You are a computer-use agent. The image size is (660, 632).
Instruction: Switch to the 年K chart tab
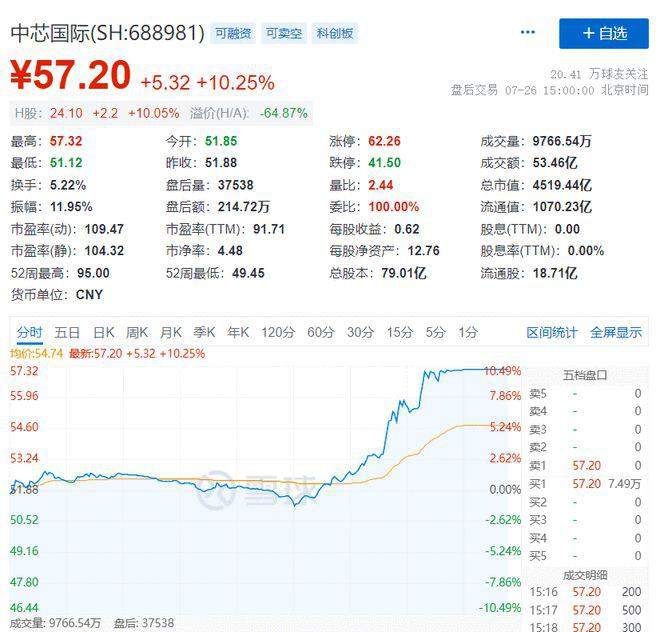tap(238, 332)
